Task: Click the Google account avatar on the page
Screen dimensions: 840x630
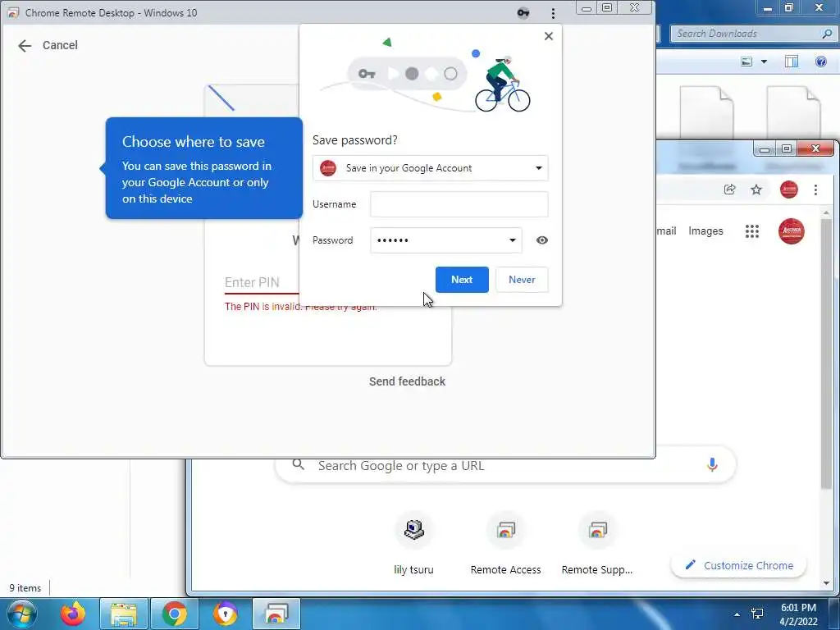Action: tap(791, 231)
